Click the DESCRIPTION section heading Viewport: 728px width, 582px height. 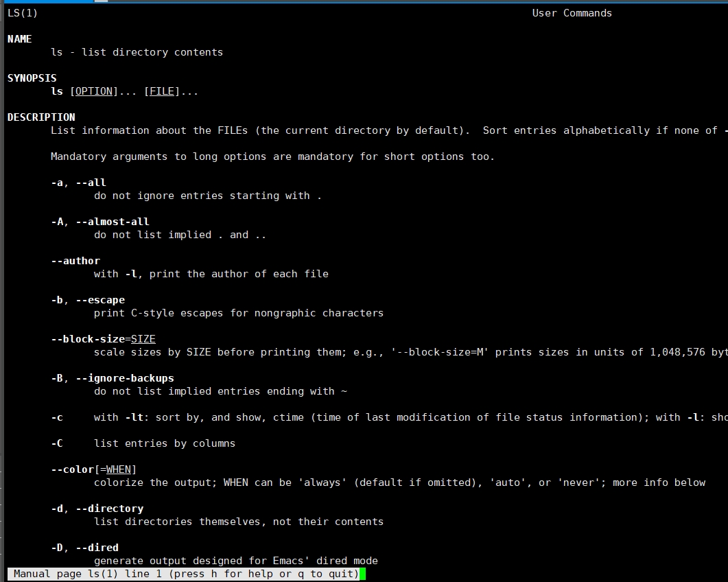[x=41, y=117]
